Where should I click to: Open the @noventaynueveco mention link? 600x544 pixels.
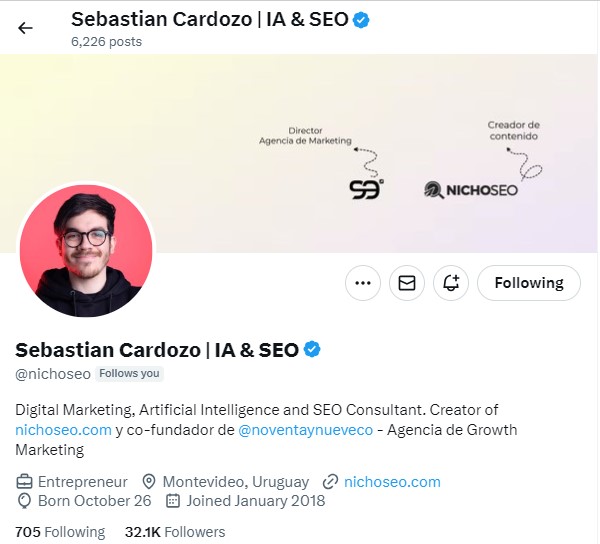305,429
